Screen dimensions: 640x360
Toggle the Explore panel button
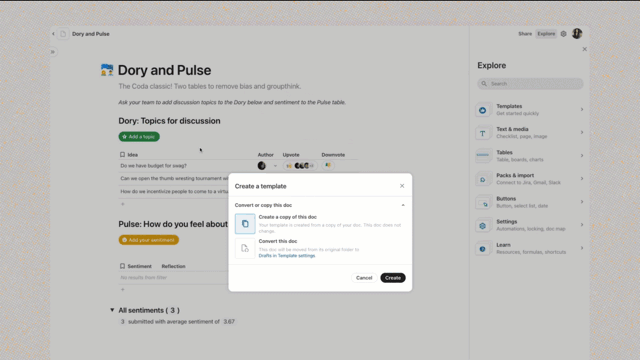tap(546, 34)
